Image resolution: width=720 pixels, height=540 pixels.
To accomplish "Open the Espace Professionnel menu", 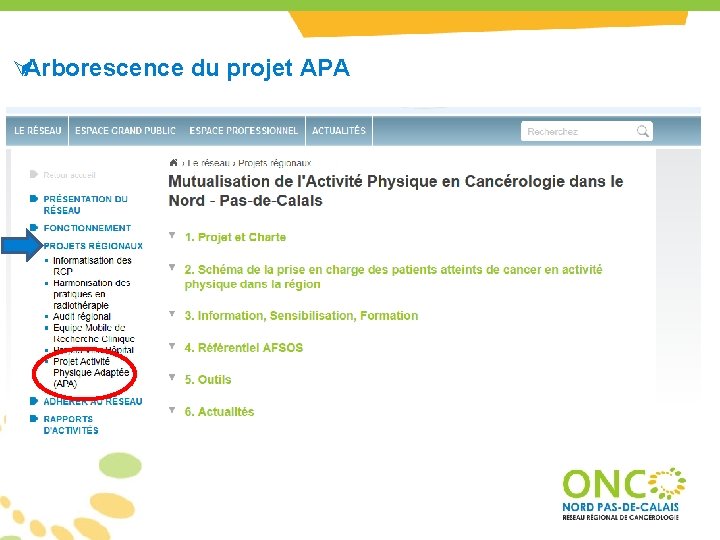I will click(243, 131).
